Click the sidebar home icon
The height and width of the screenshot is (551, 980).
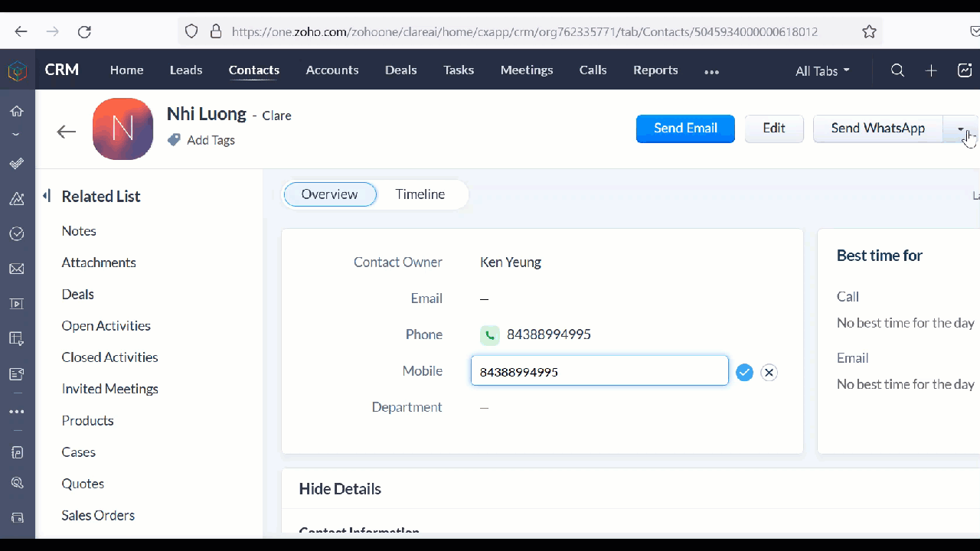pos(17,111)
